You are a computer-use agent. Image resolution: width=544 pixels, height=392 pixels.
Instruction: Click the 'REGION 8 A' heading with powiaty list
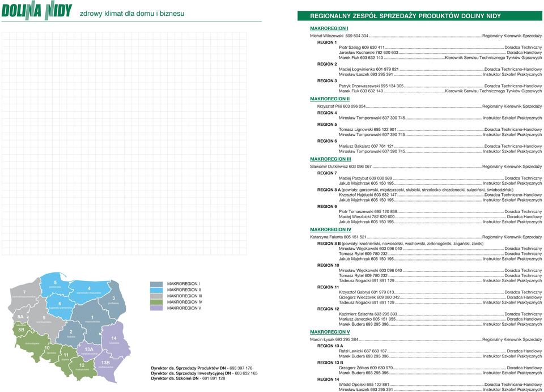(415, 190)
